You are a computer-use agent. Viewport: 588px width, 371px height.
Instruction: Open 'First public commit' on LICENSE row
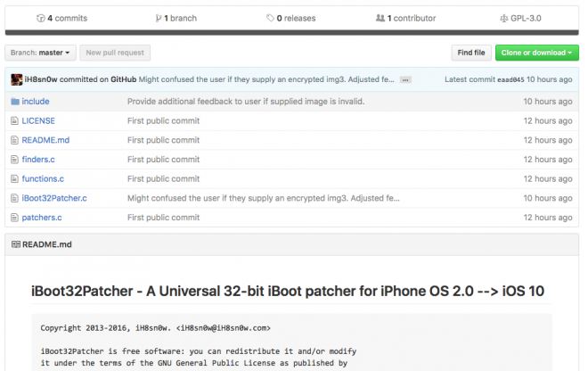pyautogui.click(x=164, y=121)
